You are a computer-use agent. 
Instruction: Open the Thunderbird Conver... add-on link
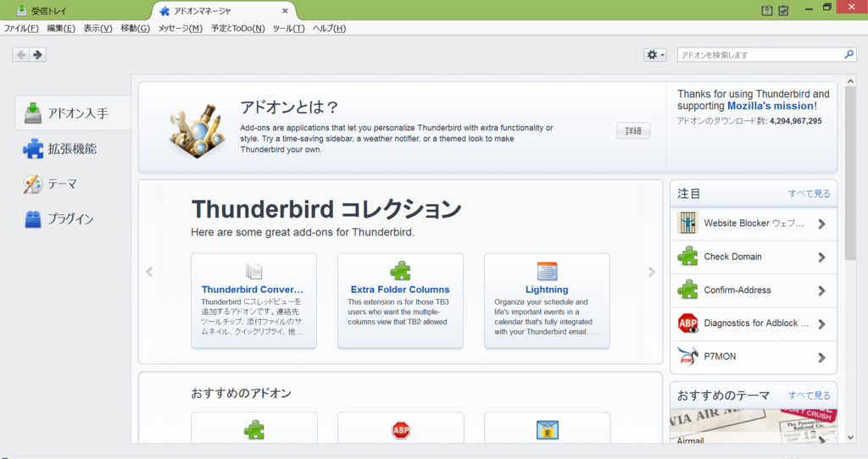coord(253,290)
